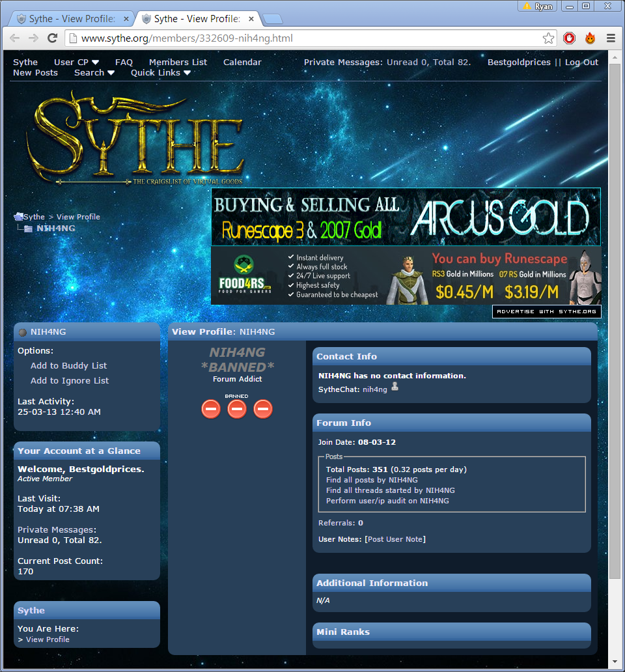Click Add to Buddy List
Viewport: 625px width, 672px height.
click(68, 365)
